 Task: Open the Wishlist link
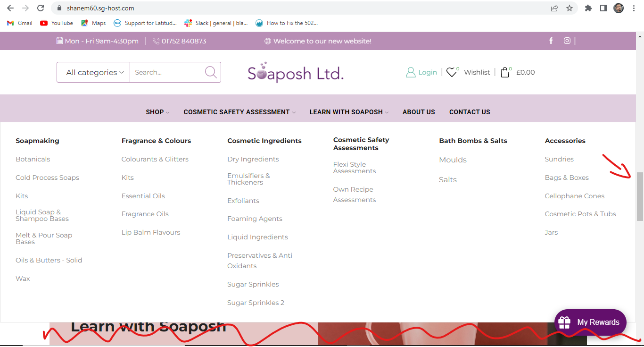pos(477,72)
